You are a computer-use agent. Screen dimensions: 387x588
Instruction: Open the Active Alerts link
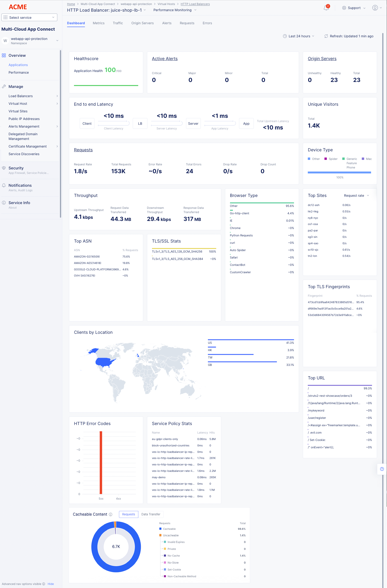(x=164, y=58)
